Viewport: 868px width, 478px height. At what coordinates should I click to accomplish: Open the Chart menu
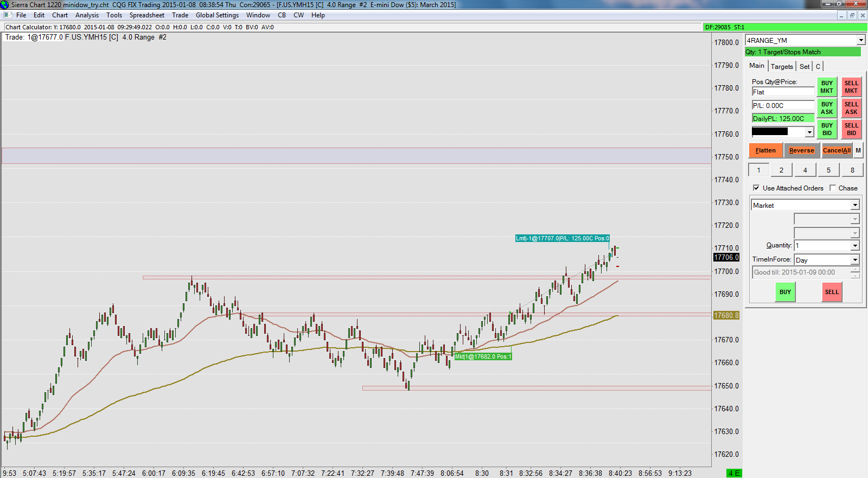coord(60,15)
